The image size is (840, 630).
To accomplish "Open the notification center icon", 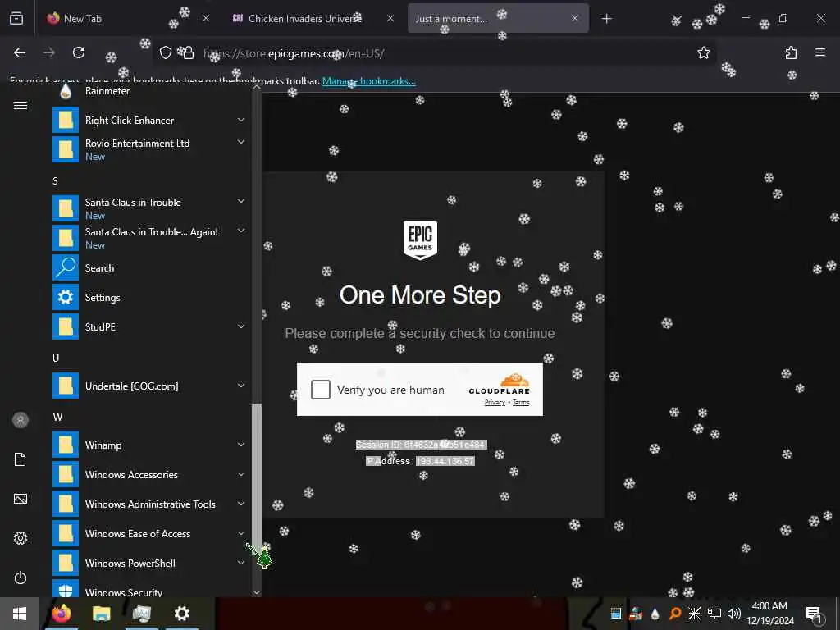I will (x=815, y=614).
